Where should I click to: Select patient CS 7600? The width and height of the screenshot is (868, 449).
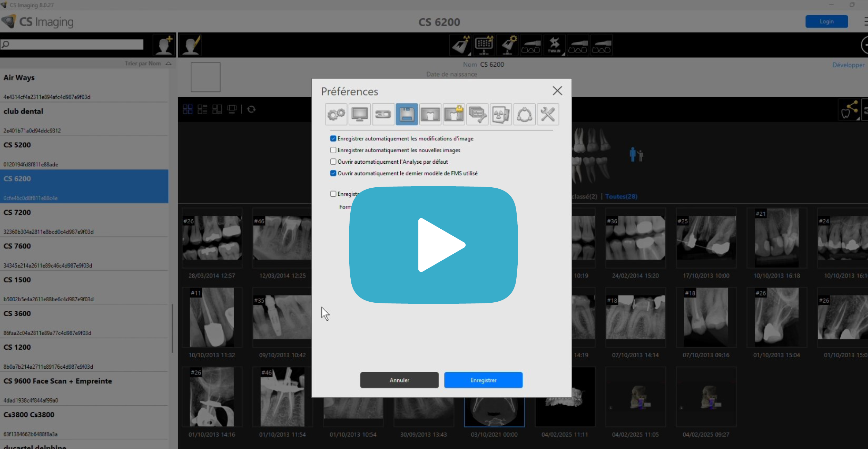point(84,254)
